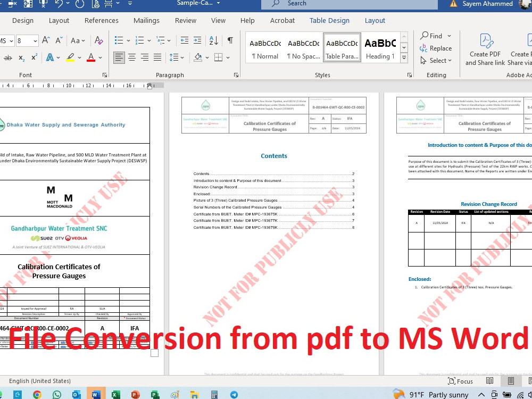The image size is (532, 399).
Task: Apply the Heading 1 style
Action: click(x=380, y=48)
